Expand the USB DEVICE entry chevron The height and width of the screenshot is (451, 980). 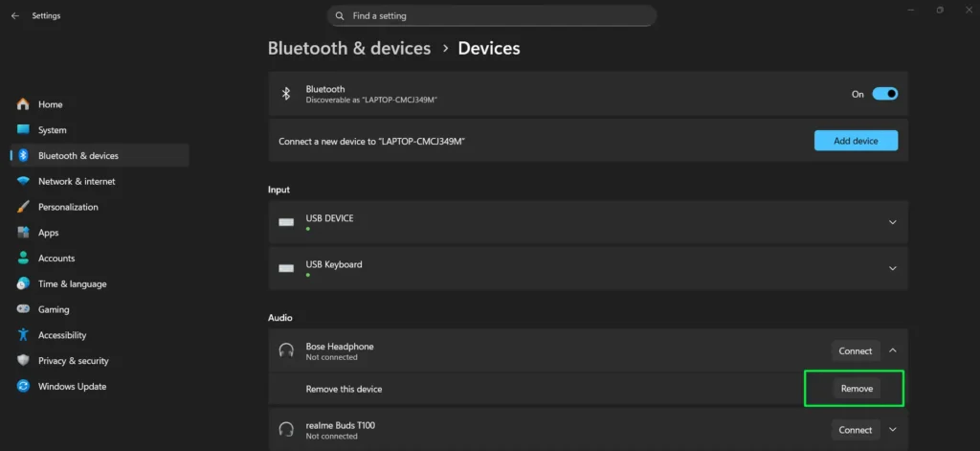(892, 222)
